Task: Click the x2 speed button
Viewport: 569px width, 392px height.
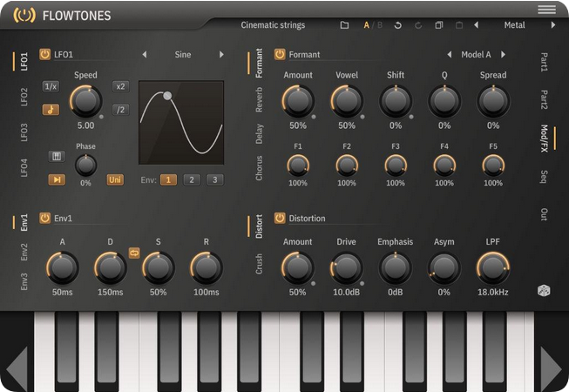Action: tap(120, 86)
